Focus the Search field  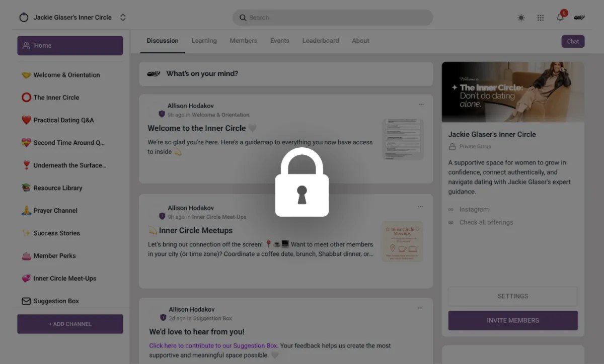point(333,18)
